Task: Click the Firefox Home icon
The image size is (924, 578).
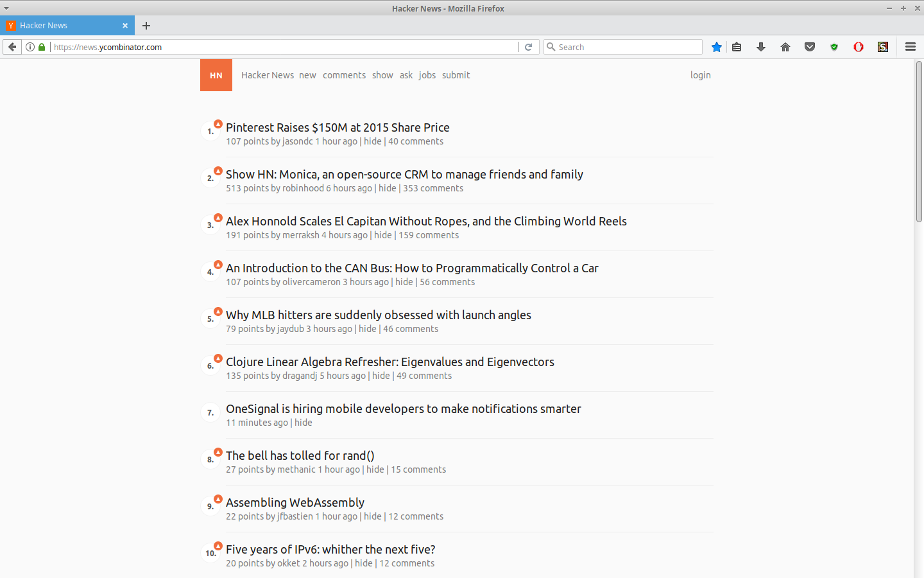Action: 785,46
